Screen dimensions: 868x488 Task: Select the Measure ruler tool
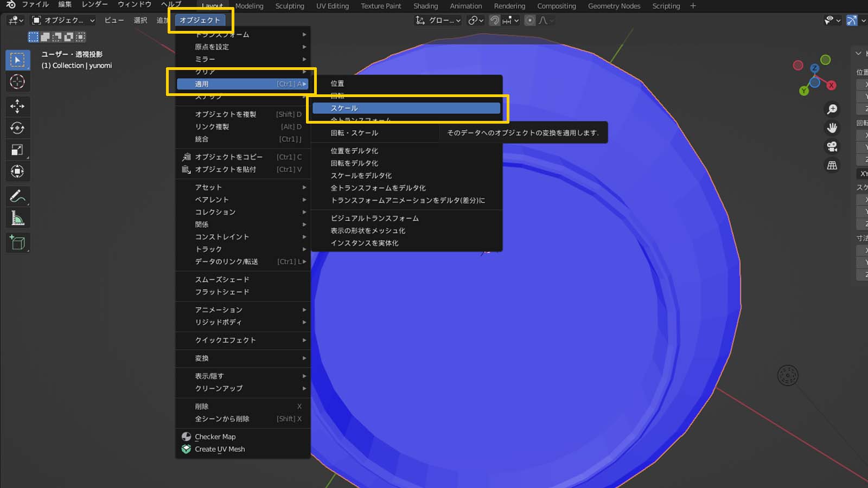pos(17,219)
